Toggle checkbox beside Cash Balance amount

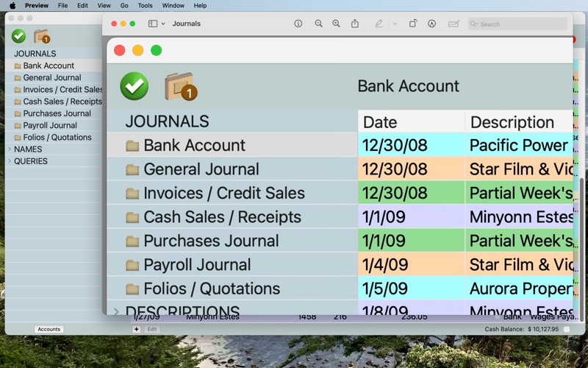[x=566, y=329]
